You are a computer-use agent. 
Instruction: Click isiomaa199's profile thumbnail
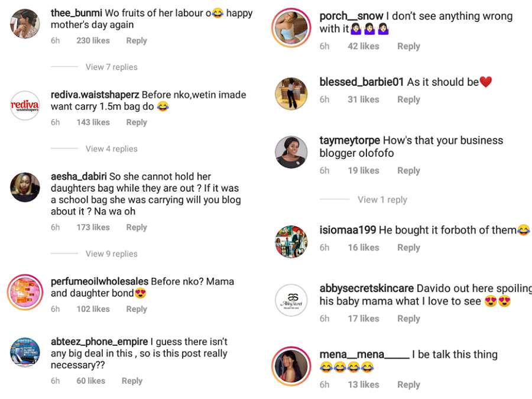pyautogui.click(x=291, y=241)
